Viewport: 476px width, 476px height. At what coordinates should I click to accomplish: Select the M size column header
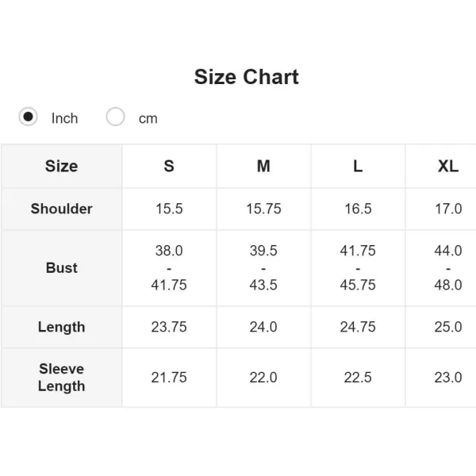tap(263, 166)
